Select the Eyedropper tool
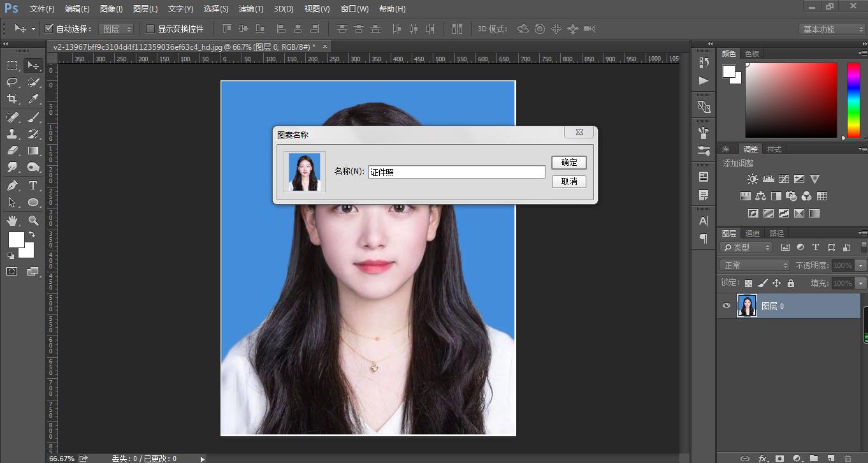Viewport: 868px width, 463px height. pyautogui.click(x=33, y=99)
